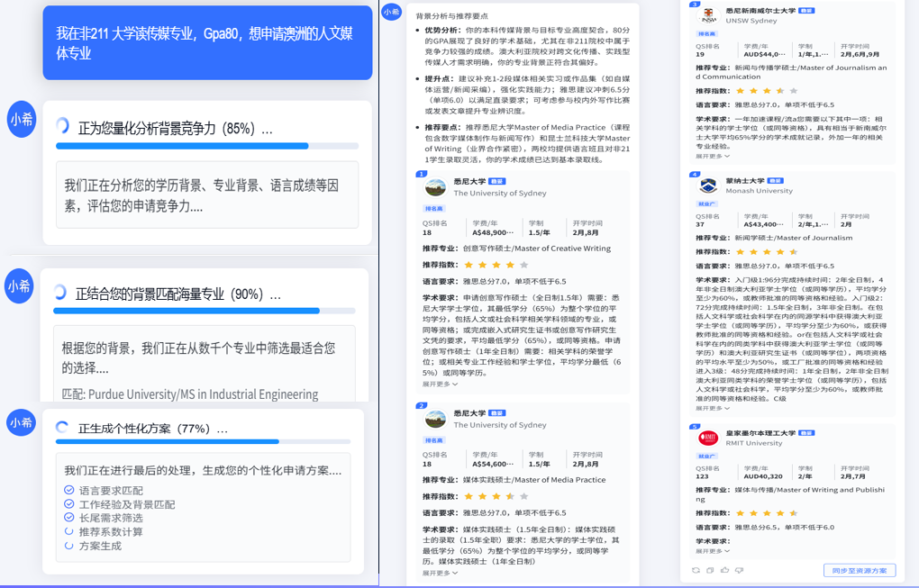Click the 就业广 tag on the RMIT card

706,456
